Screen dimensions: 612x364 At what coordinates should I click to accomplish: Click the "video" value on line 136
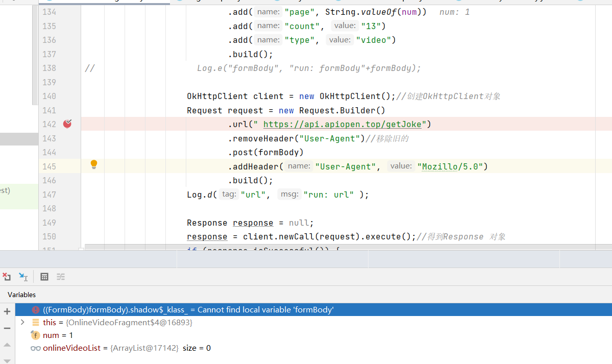374,40
